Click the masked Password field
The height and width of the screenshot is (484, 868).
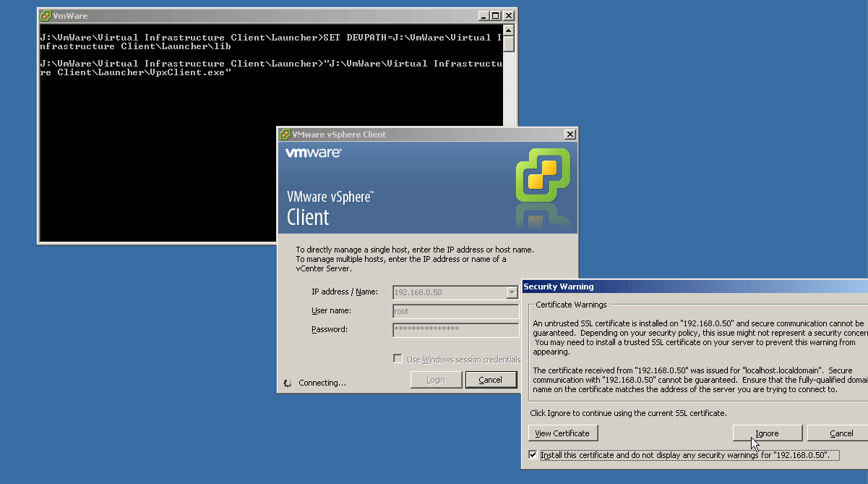coord(456,330)
